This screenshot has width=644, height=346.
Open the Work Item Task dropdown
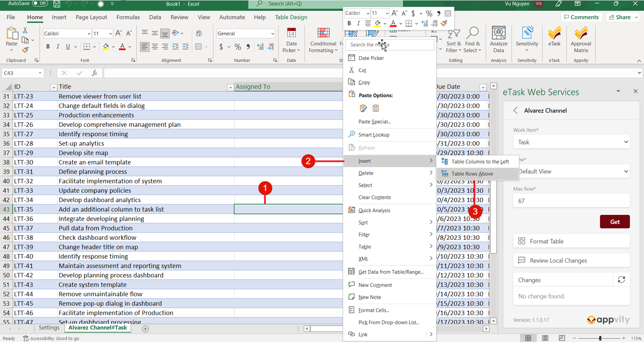[571, 142]
